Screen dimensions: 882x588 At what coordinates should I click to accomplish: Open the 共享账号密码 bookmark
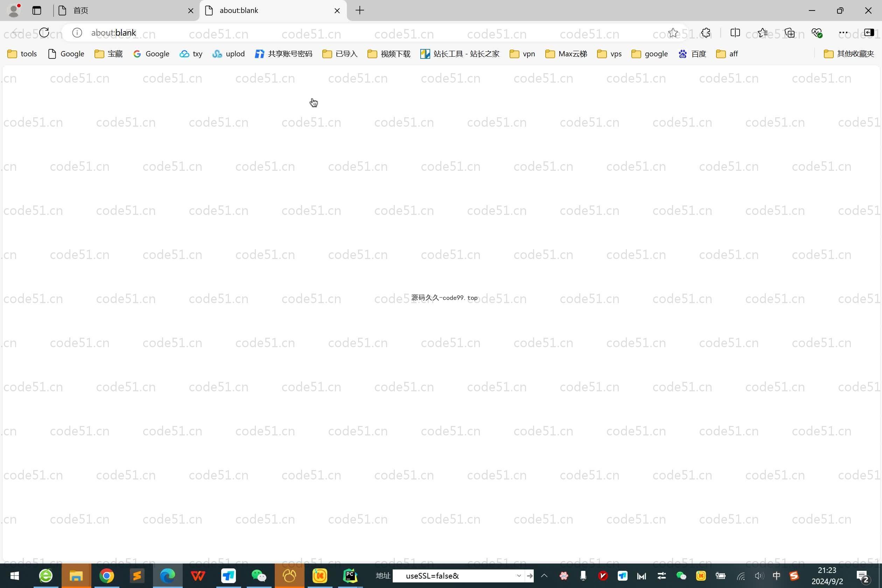pos(283,54)
